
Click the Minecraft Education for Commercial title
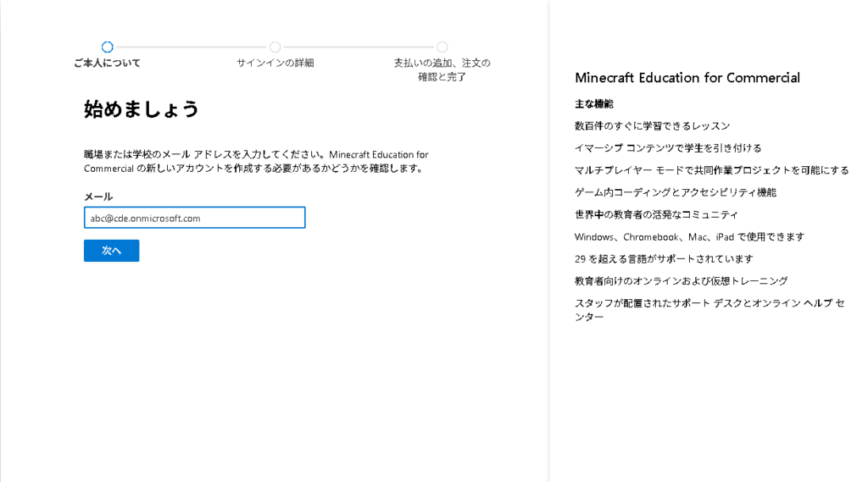click(687, 78)
